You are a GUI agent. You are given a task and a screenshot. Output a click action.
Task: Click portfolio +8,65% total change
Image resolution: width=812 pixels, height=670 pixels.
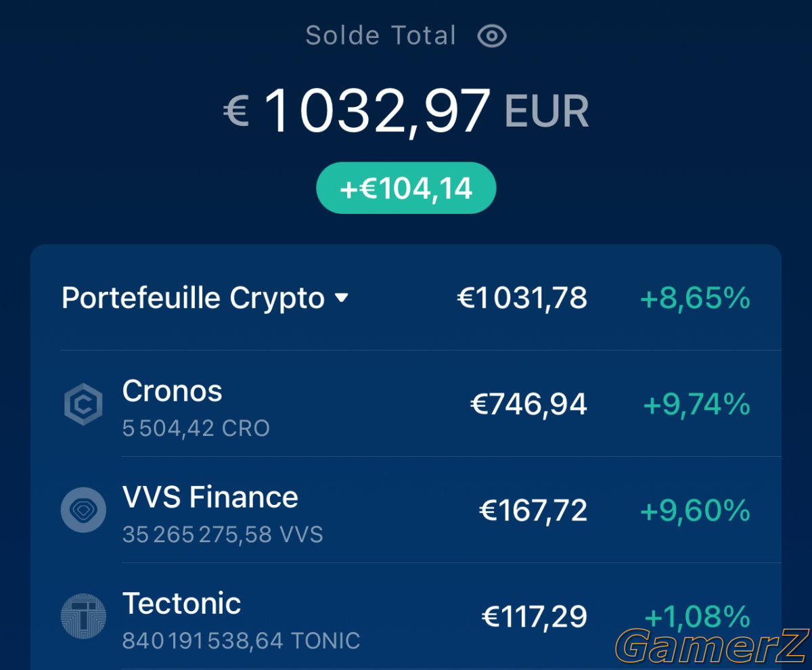[x=695, y=298]
